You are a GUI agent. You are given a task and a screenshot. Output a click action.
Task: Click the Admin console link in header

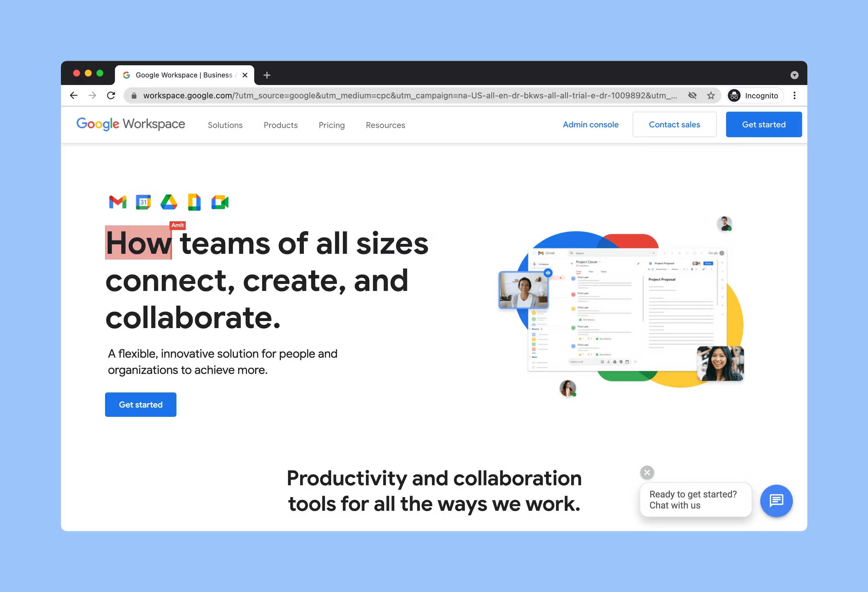coord(590,125)
